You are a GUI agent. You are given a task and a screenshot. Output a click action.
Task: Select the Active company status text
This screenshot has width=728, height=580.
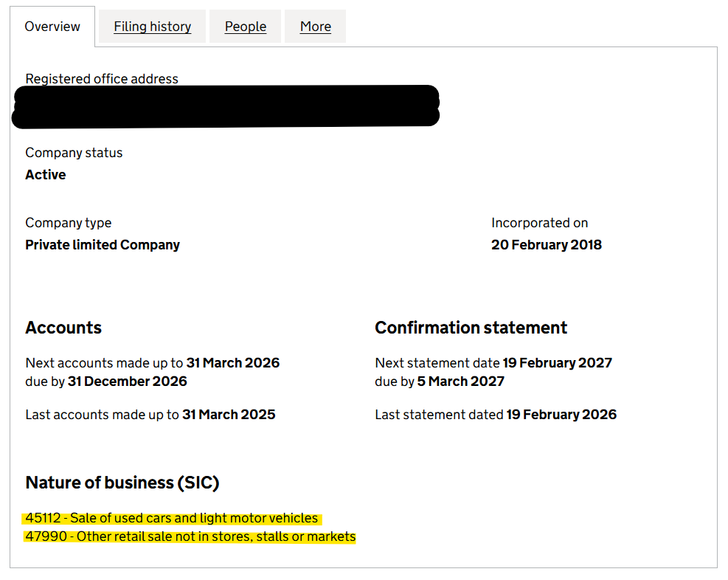point(45,175)
